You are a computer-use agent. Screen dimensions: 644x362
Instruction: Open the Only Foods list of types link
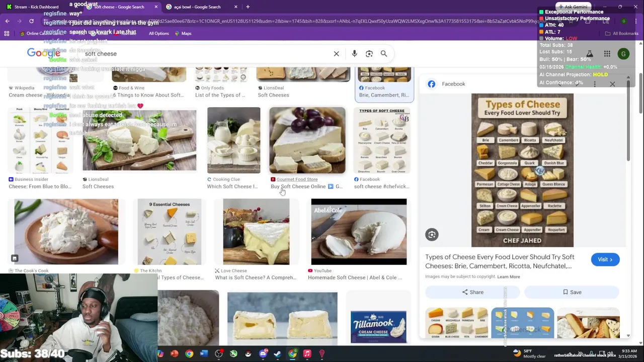pyautogui.click(x=220, y=95)
